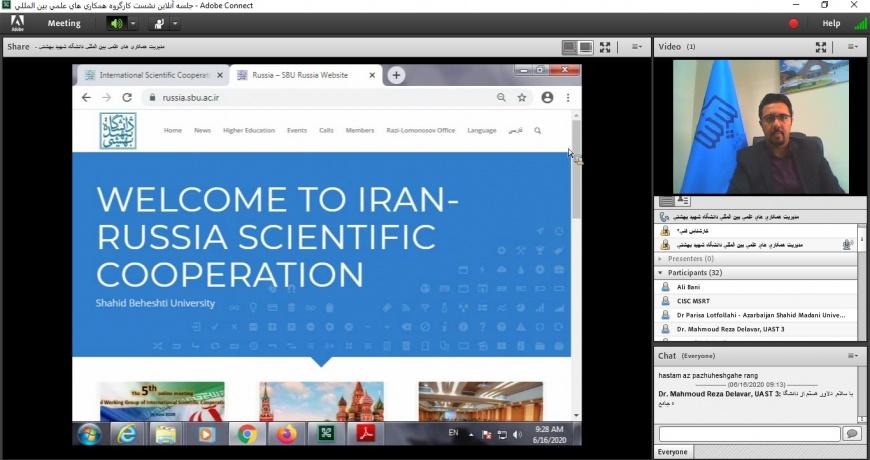Switch to the Everyone chat tab
The height and width of the screenshot is (460, 870).
[x=672, y=452]
